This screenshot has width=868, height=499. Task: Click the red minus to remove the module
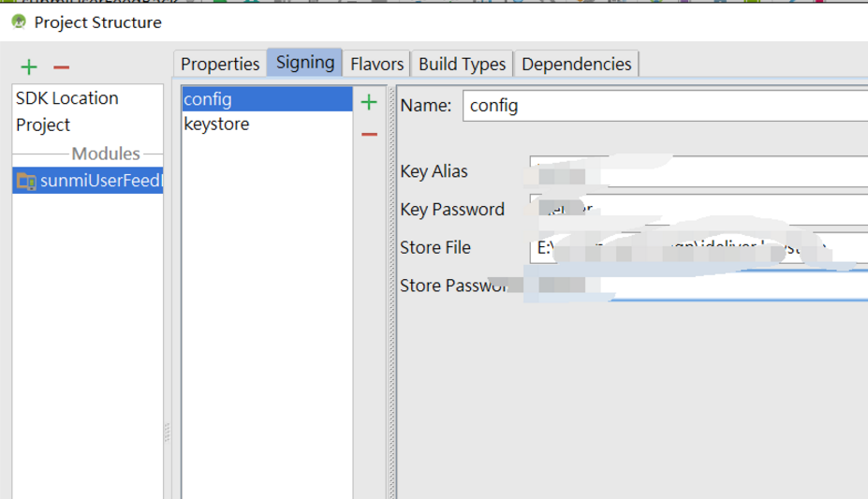[x=61, y=66]
